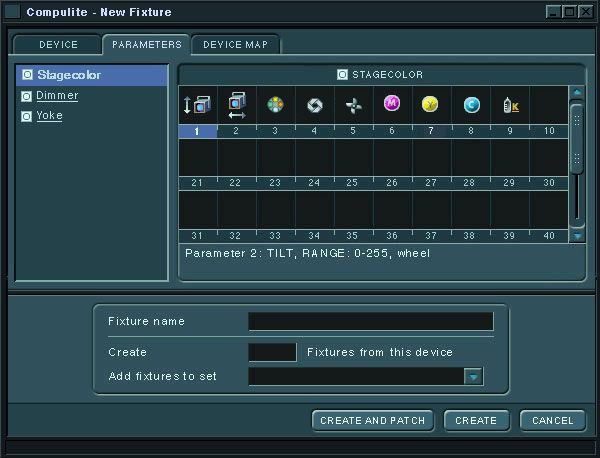Toggle the Stagecolor checkbox in device list
This screenshot has width=600, height=458.
pyautogui.click(x=27, y=75)
